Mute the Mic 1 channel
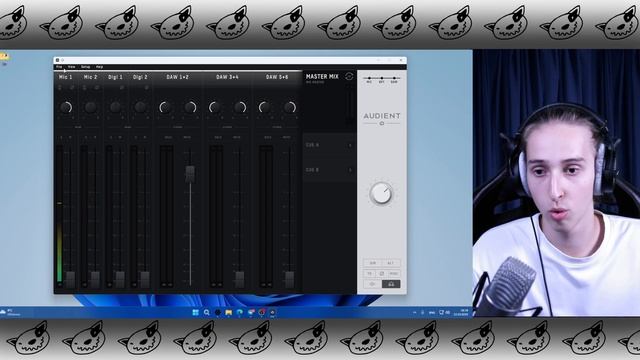Viewport: 640px width, 360px height. point(70,138)
